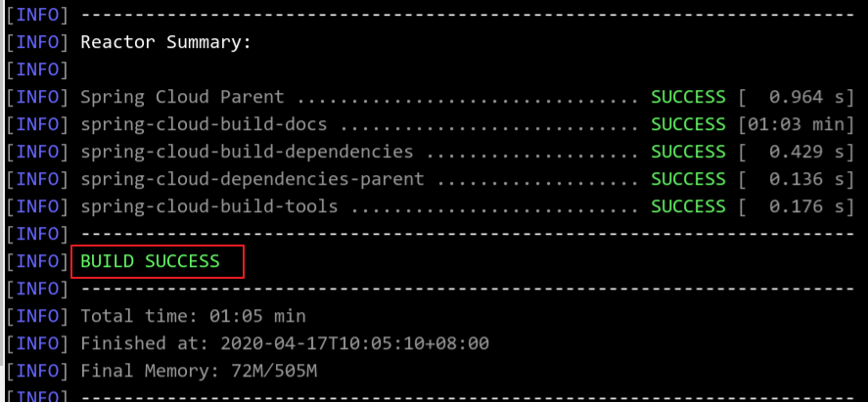The image size is (868, 402).
Task: Click the Spring Cloud Parent module name
Action: pos(182,97)
